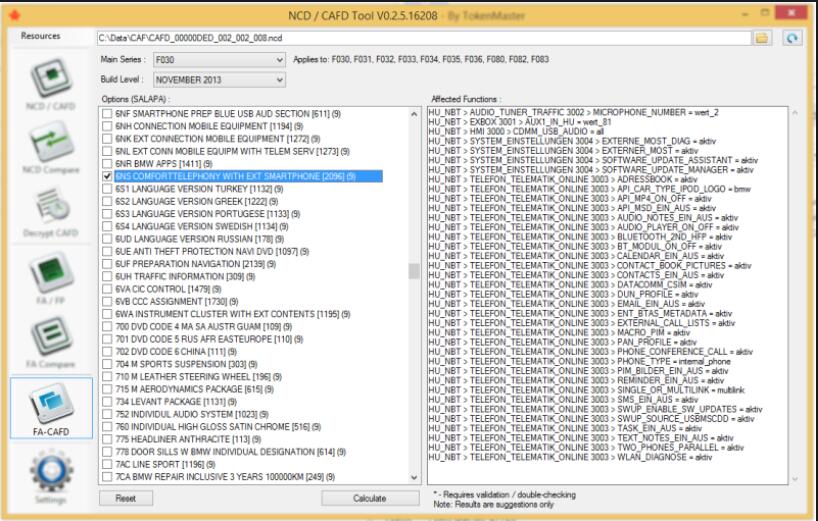Select 6UE ANTI THEFT PROTECTION NAVI DVD row
Screen dimensions: 818x521
pos(212,251)
